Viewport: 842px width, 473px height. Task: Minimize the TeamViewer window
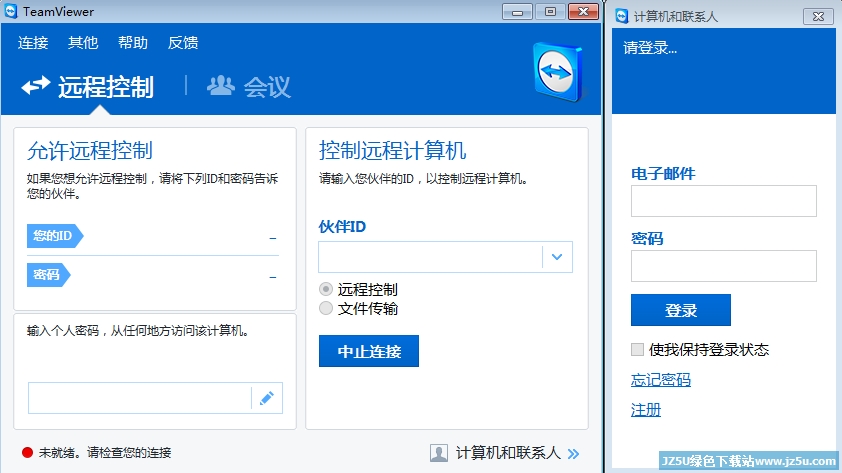(517, 12)
